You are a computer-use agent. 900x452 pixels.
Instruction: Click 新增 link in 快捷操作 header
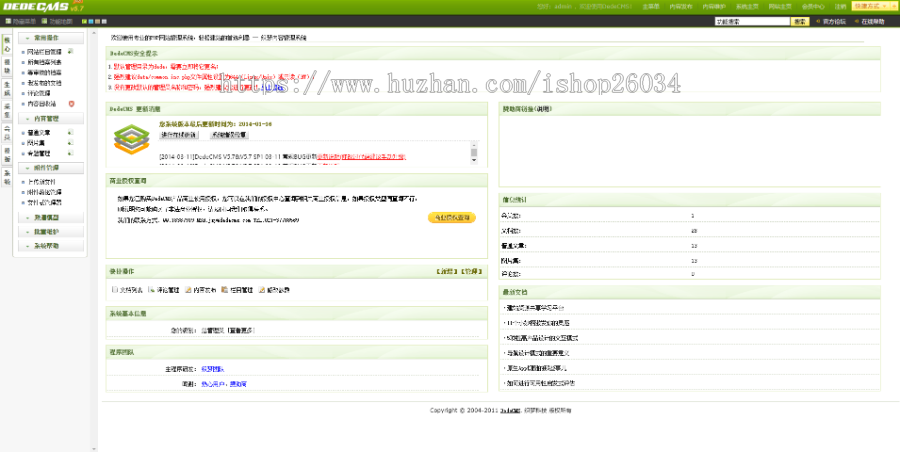[449, 271]
